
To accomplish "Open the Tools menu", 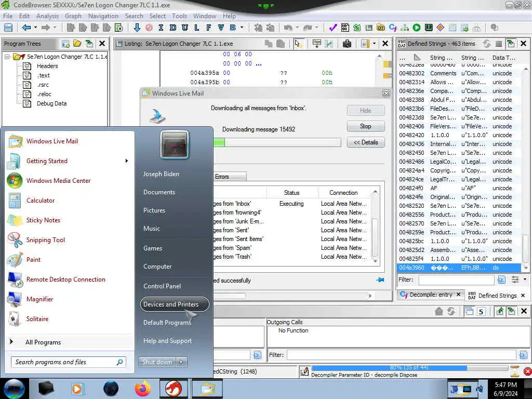I will [179, 16].
